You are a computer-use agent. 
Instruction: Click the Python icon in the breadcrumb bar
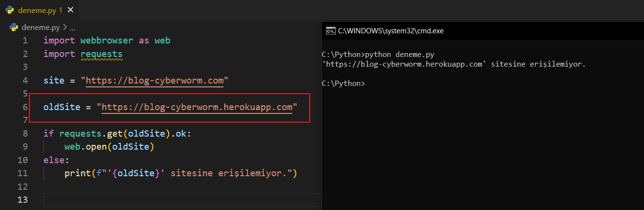coord(14,28)
